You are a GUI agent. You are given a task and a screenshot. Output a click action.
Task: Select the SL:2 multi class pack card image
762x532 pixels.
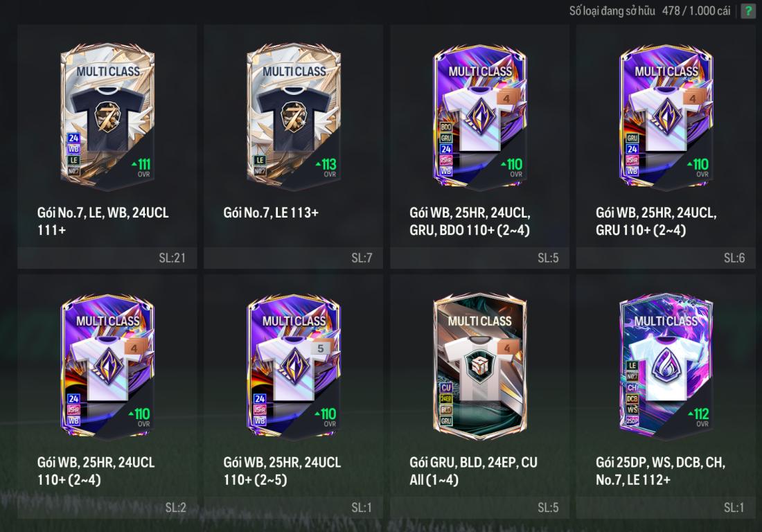pyautogui.click(x=107, y=367)
